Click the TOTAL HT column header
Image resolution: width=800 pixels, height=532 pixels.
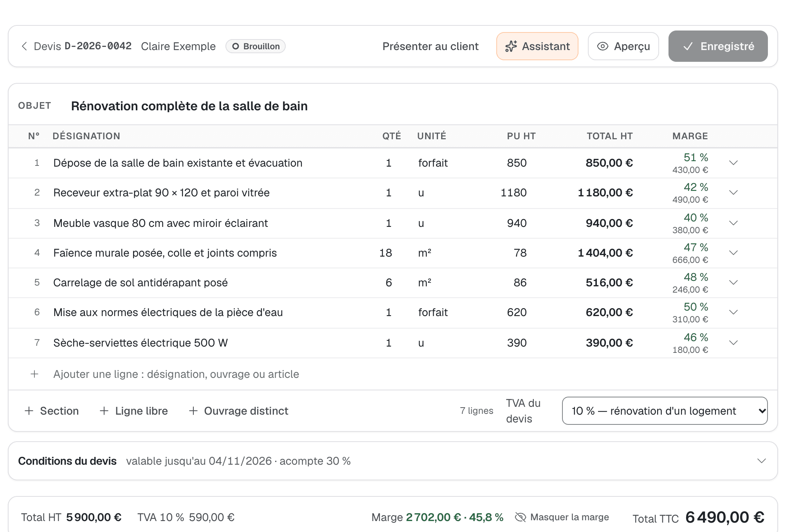[x=609, y=136]
